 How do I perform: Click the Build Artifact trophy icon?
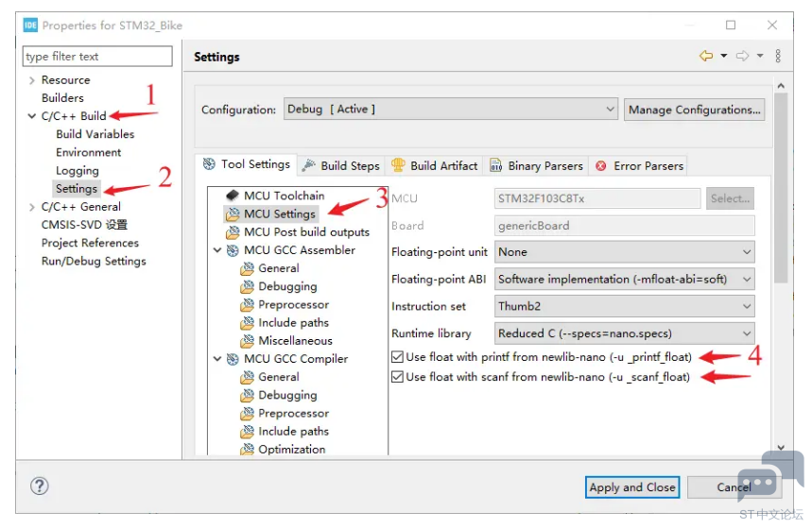[x=398, y=165]
